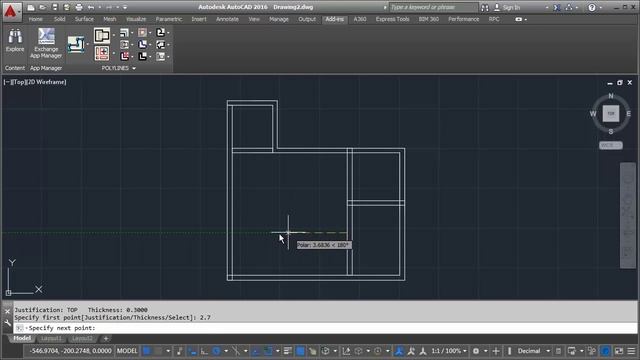Click the middle icon in last POLYLINES column
Viewport: 640px width, 360px height.
pos(161,44)
